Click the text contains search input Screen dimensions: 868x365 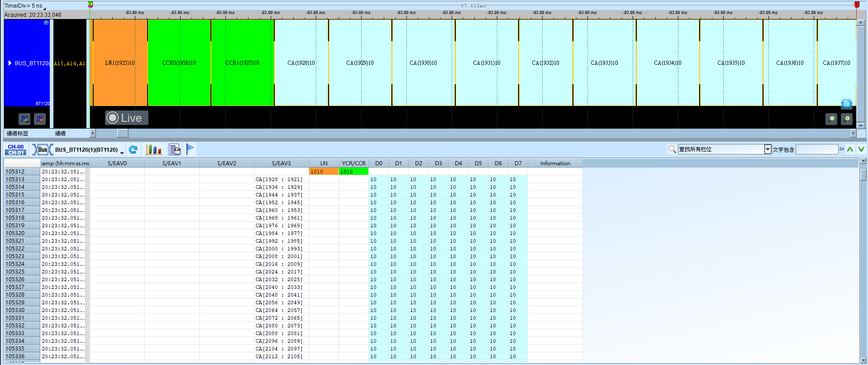click(x=817, y=149)
